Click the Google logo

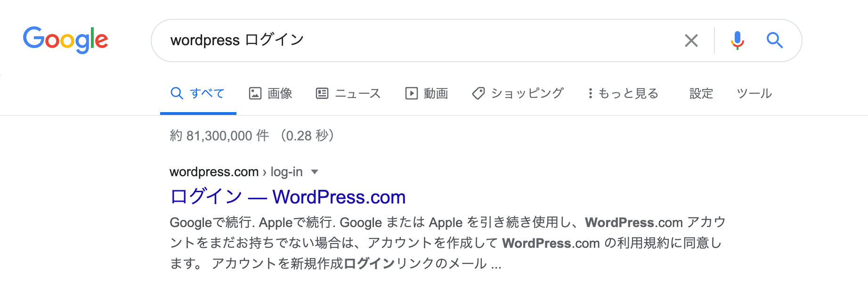coord(65,40)
